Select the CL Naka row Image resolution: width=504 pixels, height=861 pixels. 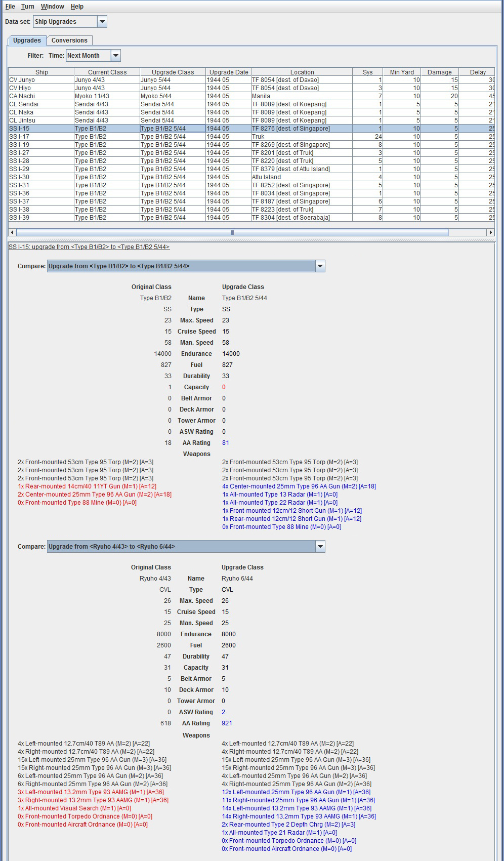coord(251,112)
